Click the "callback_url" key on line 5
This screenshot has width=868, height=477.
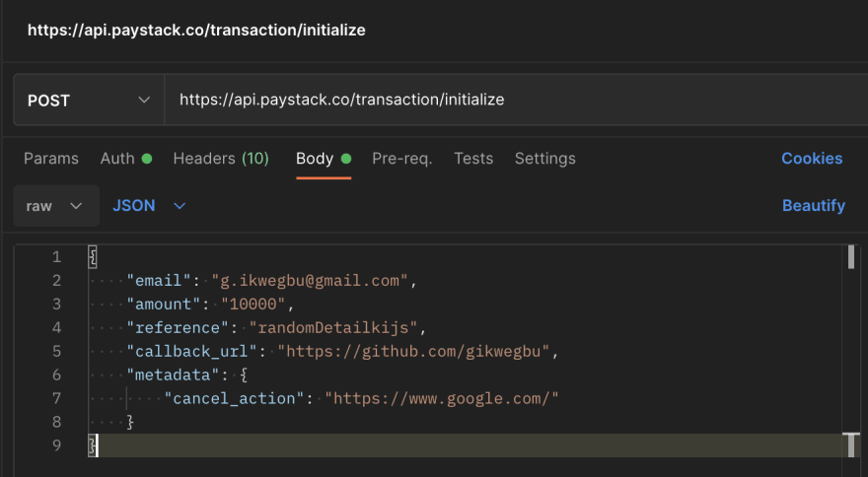[191, 352]
